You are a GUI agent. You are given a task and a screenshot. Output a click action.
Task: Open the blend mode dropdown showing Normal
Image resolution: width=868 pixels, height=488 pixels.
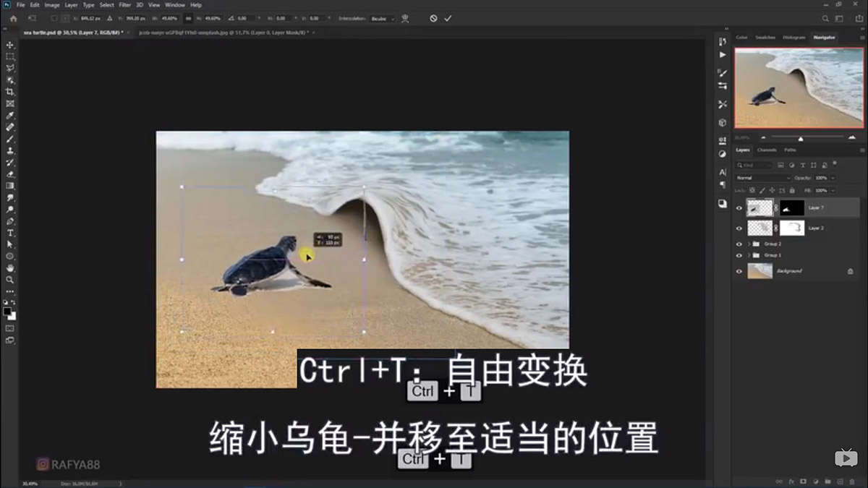click(x=763, y=178)
